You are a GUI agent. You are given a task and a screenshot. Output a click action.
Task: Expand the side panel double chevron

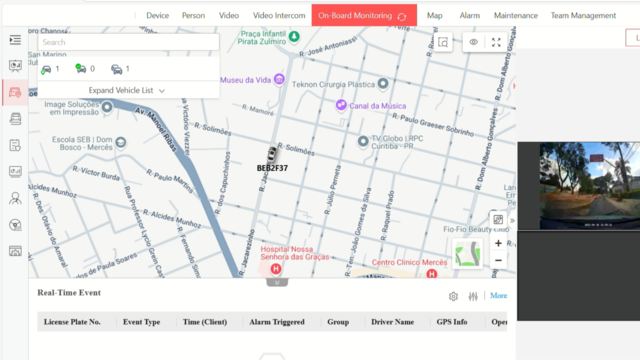512,220
